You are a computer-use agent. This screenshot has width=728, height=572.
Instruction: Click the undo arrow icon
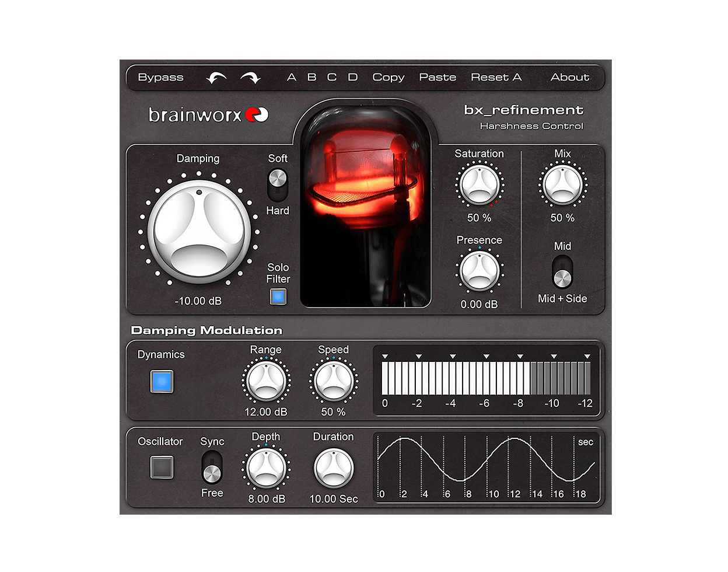216,77
